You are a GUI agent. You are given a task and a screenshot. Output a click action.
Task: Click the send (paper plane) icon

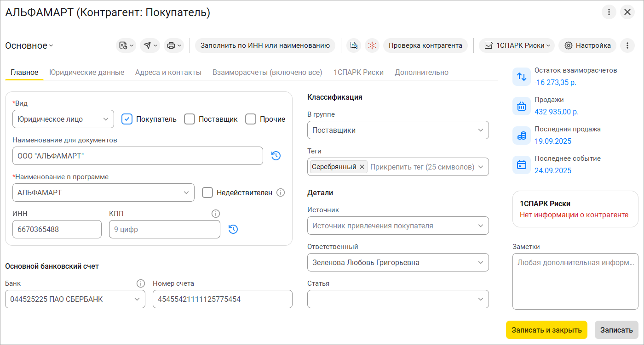[x=147, y=45]
